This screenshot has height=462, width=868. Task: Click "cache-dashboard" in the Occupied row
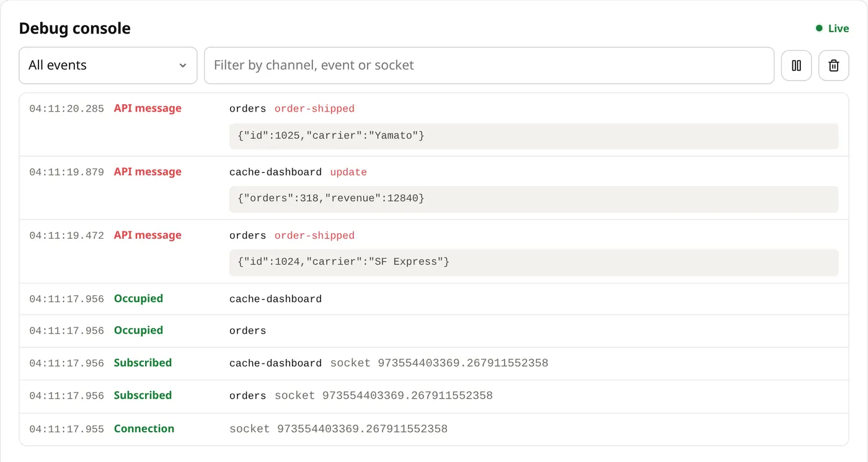pyautogui.click(x=275, y=299)
